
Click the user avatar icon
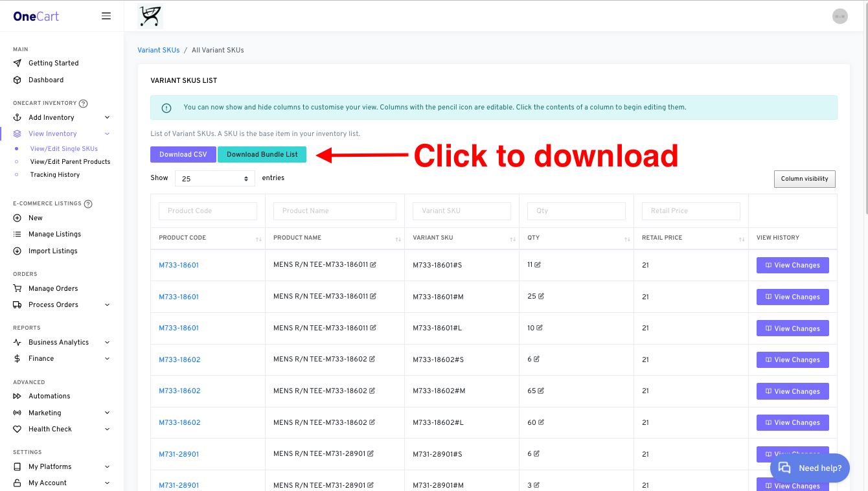click(839, 16)
